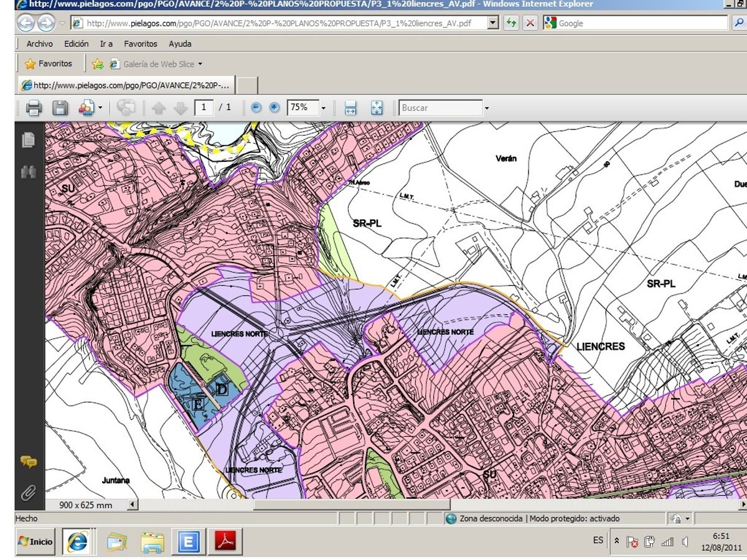Click the zoom in plus button

275,108
